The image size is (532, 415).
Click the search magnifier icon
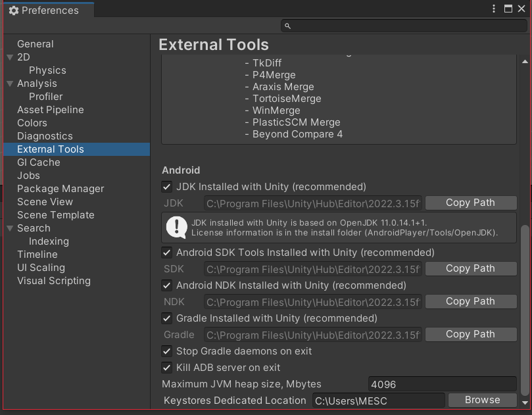(x=287, y=26)
